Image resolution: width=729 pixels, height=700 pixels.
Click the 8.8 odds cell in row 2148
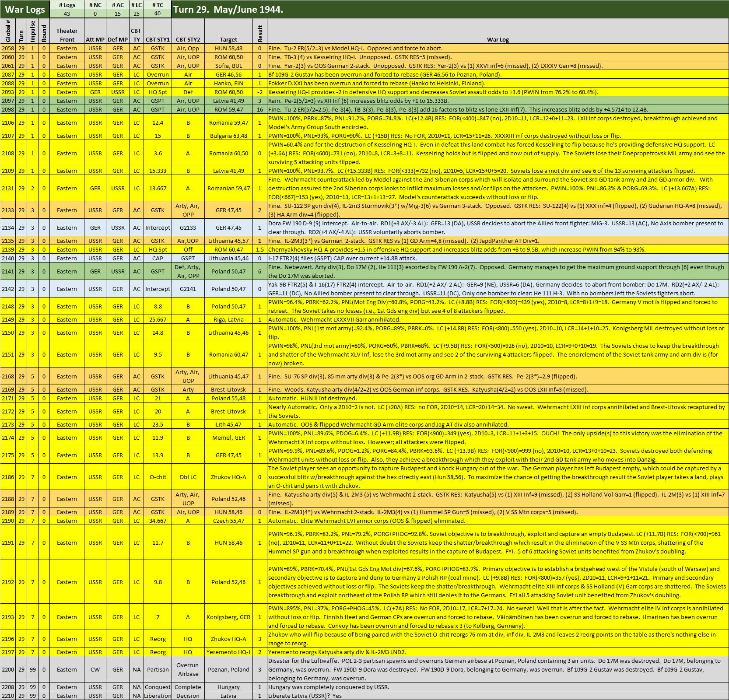(x=158, y=306)
